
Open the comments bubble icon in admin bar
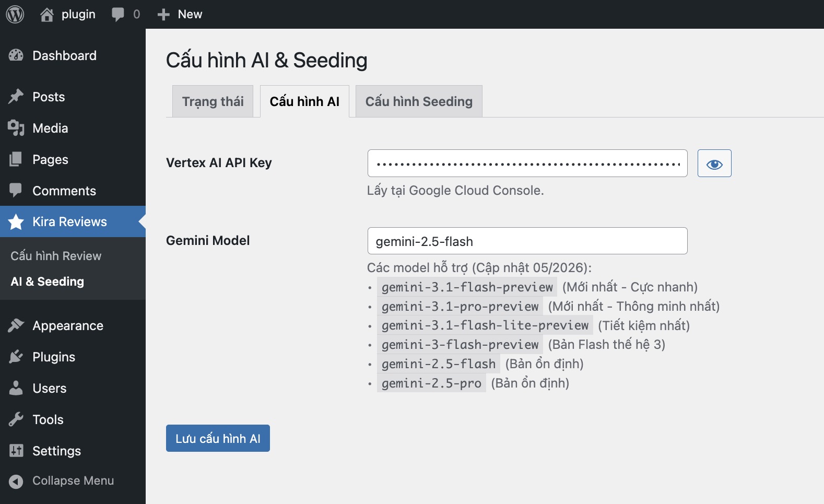pyautogui.click(x=117, y=15)
